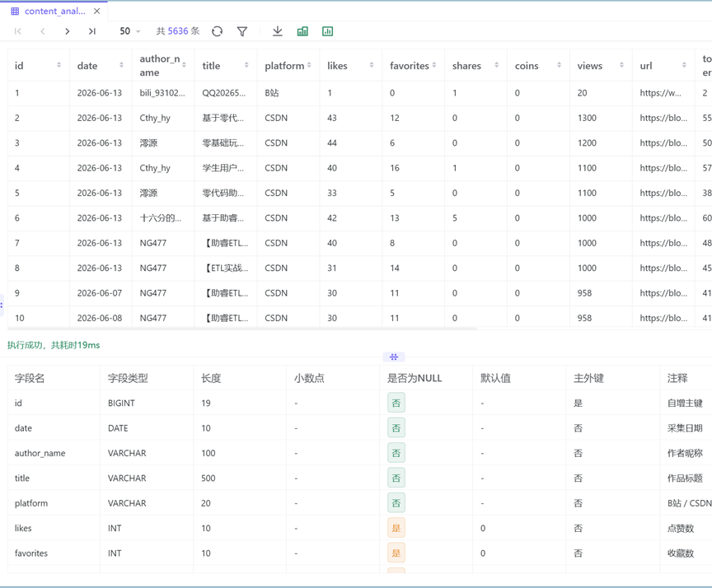Sort by the favorites column
The height and width of the screenshot is (588, 712).
click(434, 65)
